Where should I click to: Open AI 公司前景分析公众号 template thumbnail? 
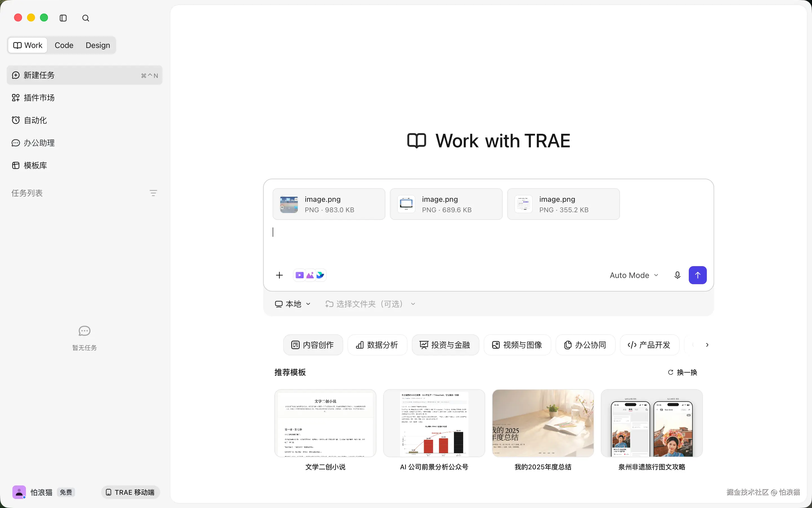[x=434, y=423]
